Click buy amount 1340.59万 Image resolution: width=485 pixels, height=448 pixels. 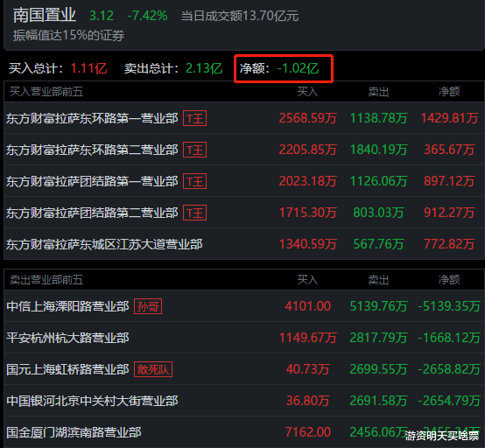pyautogui.click(x=308, y=244)
